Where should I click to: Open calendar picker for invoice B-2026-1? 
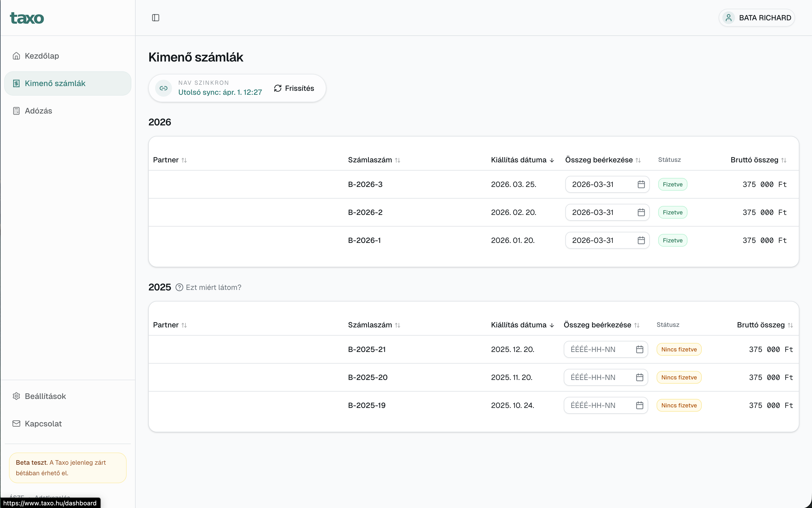click(x=641, y=241)
